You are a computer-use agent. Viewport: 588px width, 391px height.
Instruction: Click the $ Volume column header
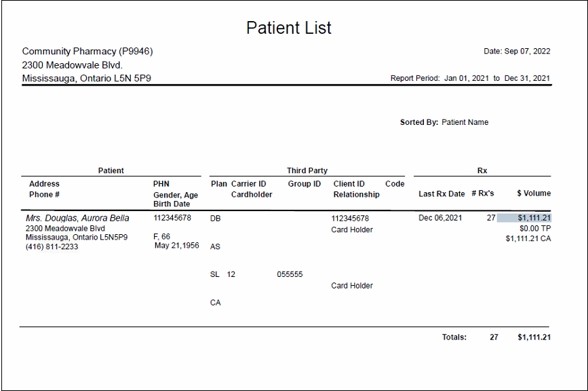(x=534, y=193)
